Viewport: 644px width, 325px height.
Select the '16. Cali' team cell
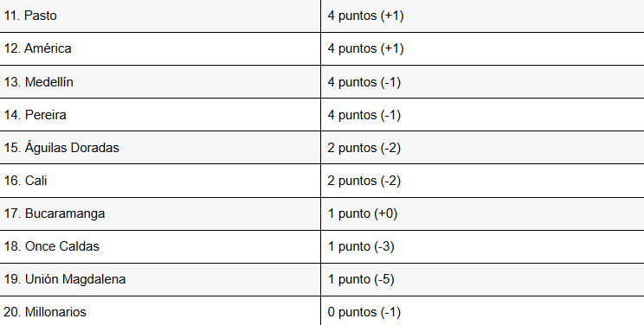pos(160,181)
